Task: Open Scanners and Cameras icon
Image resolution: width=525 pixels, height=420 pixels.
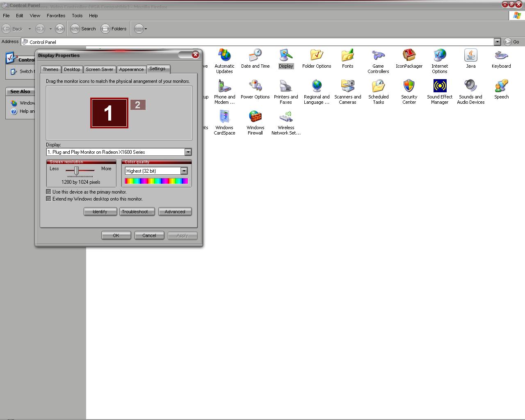Action: pyautogui.click(x=347, y=91)
